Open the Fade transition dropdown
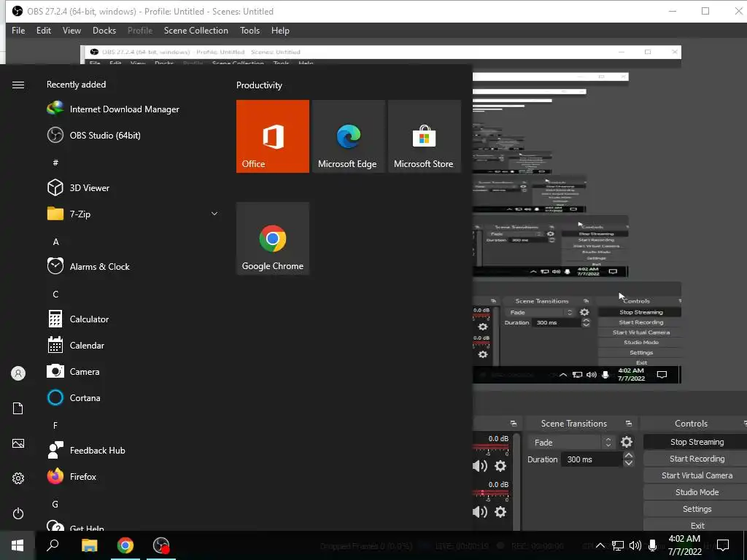 (570, 443)
